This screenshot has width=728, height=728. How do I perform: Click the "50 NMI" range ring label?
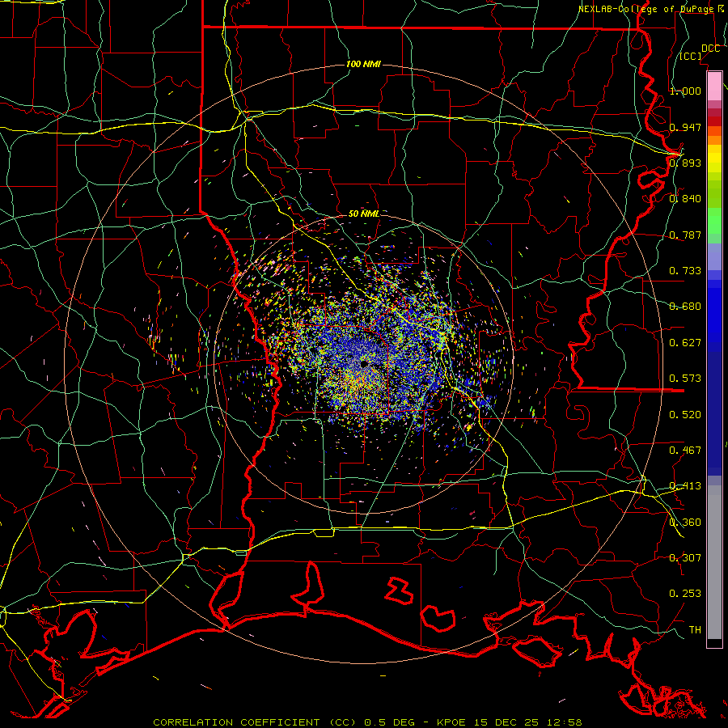(x=364, y=214)
